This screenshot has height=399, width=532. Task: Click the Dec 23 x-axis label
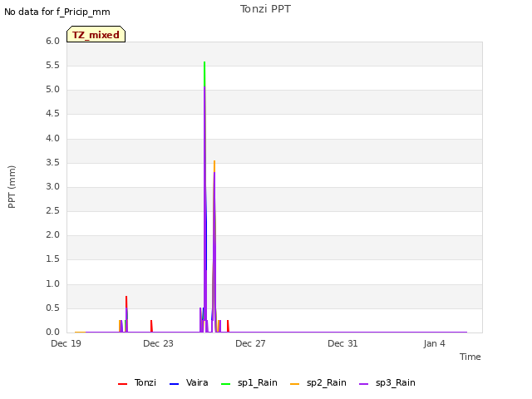coord(158,343)
